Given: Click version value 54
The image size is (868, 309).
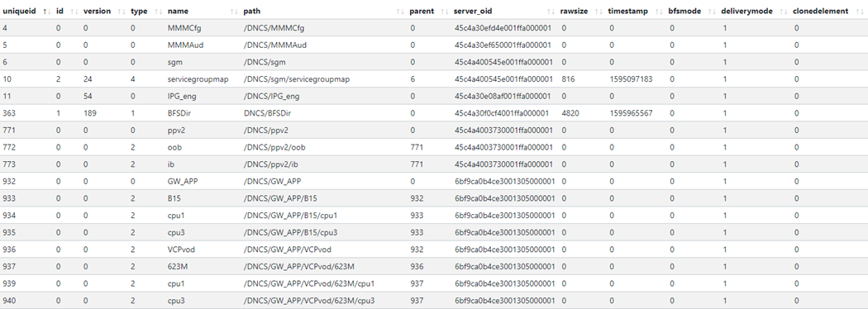Looking at the screenshot, I should click(x=88, y=96).
